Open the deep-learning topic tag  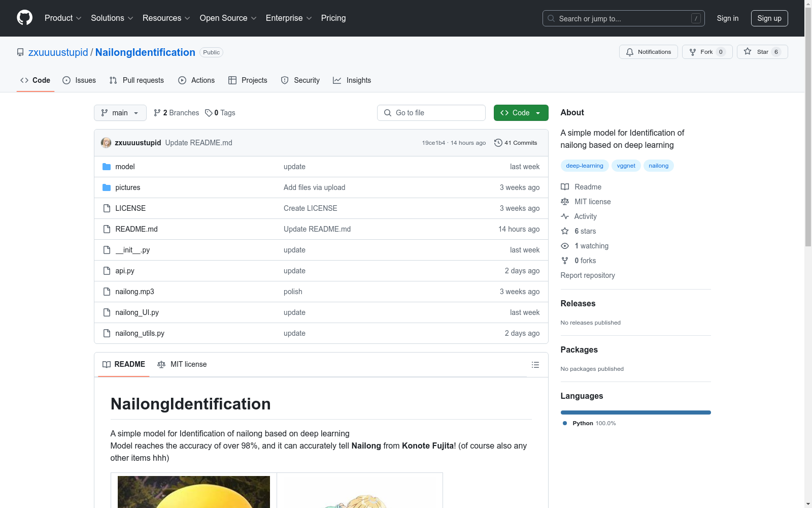[x=585, y=166]
